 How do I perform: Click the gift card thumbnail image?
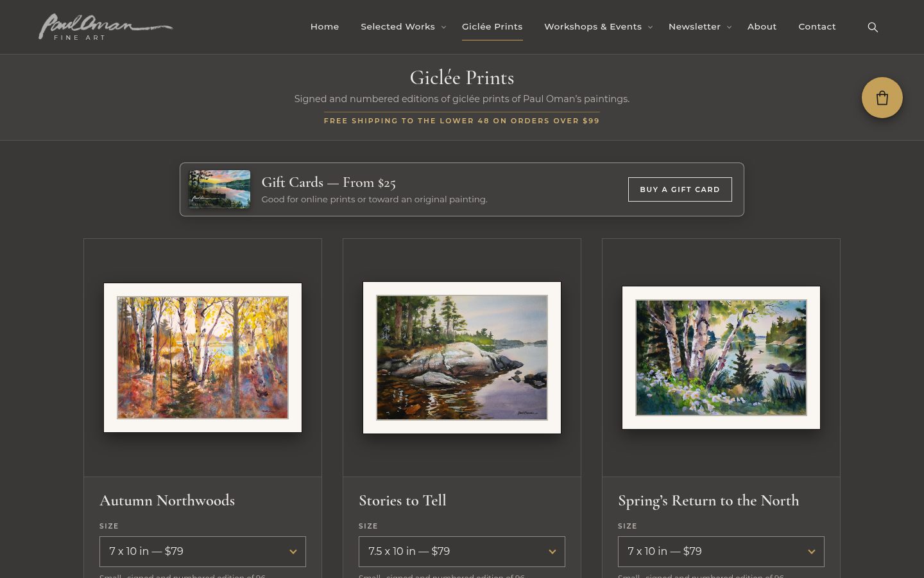tap(219, 189)
